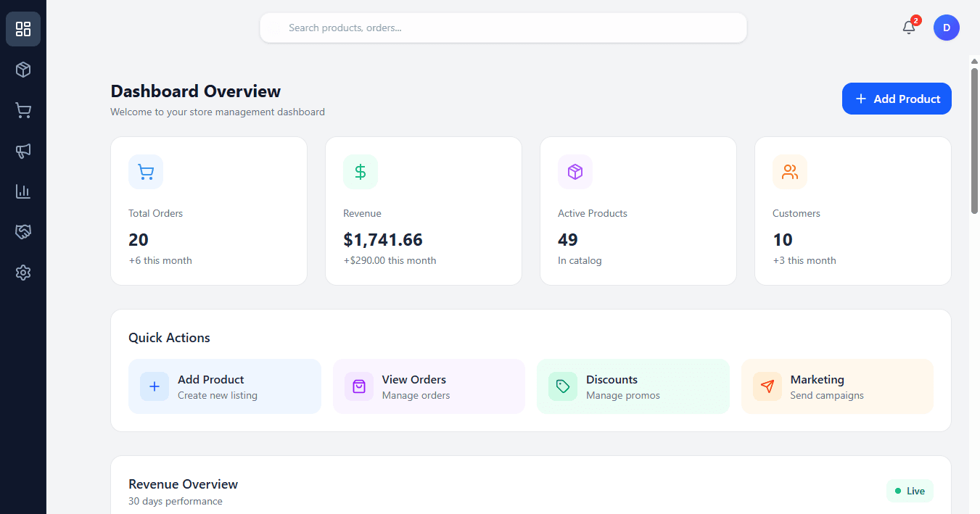Screen dimensions: 980x514
Task: Click the Customers people icon
Action: 790,172
